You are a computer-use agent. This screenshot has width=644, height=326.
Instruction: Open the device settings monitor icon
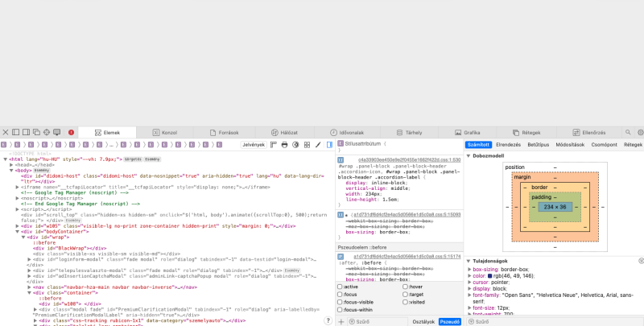[x=56, y=132]
